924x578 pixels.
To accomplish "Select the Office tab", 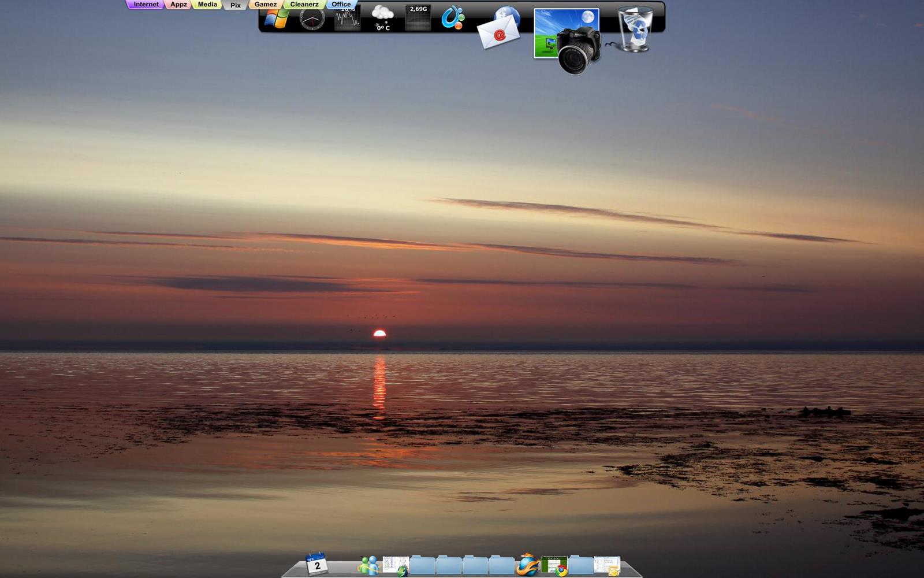I will coord(341,4).
